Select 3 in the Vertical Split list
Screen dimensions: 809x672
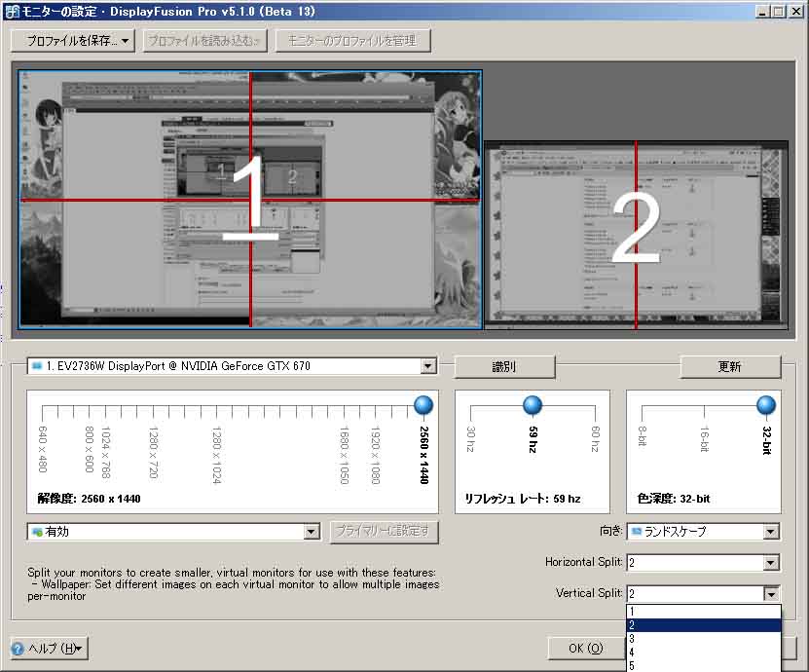coord(702,639)
